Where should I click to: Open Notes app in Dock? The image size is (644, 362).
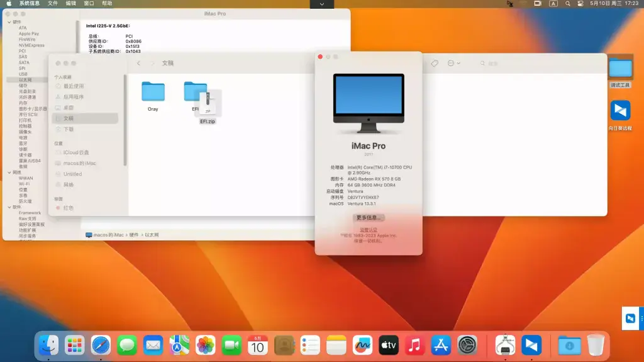(336, 345)
